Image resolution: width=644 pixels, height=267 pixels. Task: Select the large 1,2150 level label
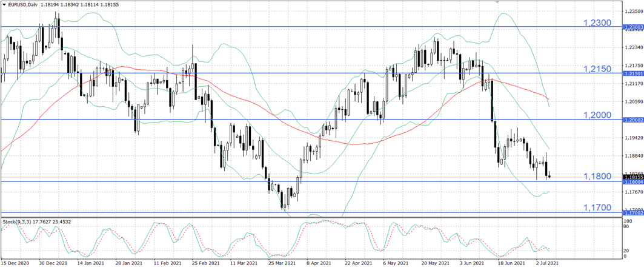[596, 69]
